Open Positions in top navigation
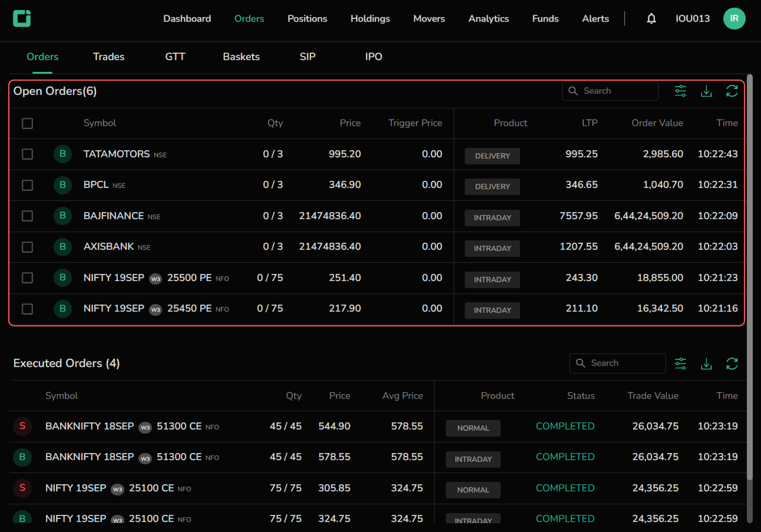This screenshot has width=761, height=532. (307, 19)
